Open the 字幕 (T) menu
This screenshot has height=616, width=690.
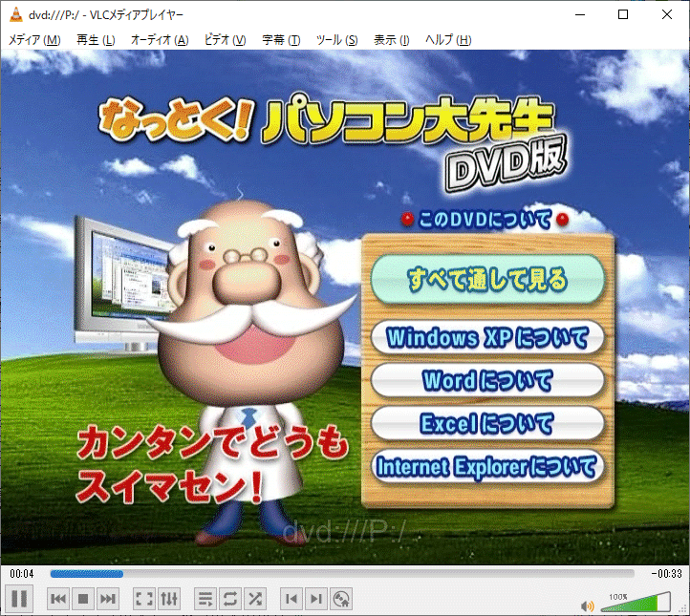click(281, 40)
